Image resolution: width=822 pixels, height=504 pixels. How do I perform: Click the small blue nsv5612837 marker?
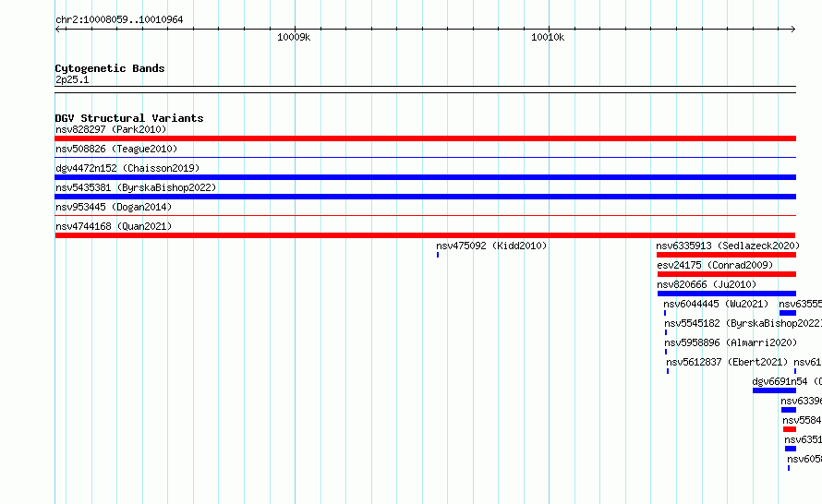point(668,371)
